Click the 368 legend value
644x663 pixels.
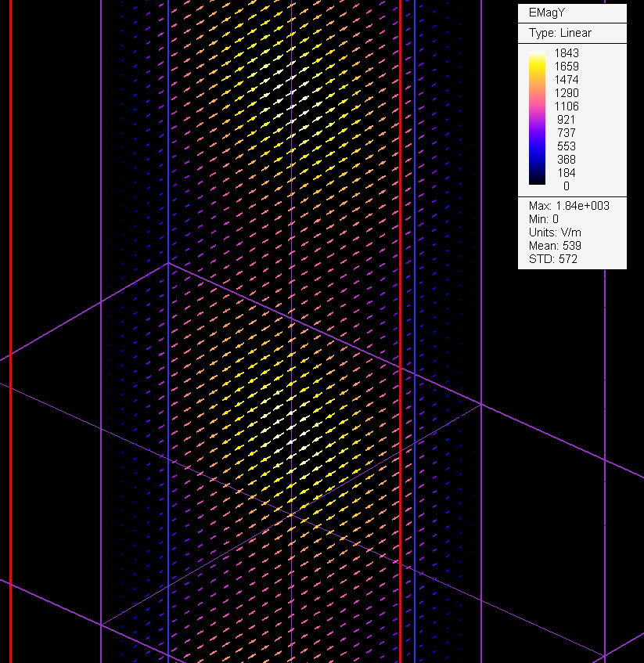(566, 160)
